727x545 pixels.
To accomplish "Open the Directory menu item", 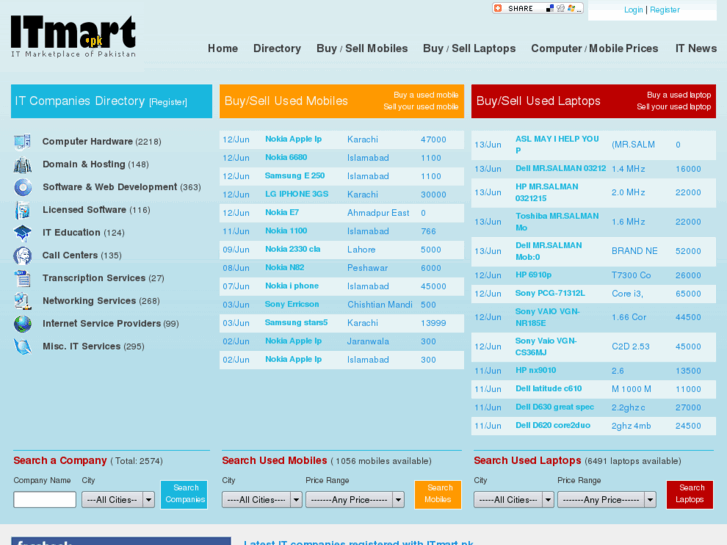I will tap(277, 48).
